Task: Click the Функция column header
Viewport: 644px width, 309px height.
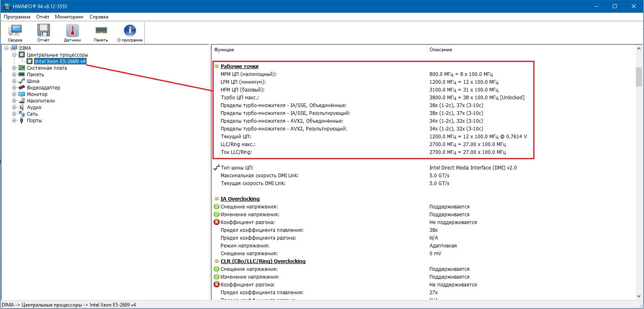Action: pos(319,50)
